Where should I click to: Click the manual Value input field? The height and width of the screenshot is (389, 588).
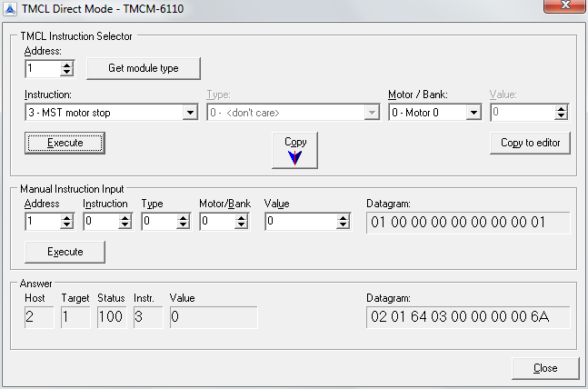tap(300, 222)
